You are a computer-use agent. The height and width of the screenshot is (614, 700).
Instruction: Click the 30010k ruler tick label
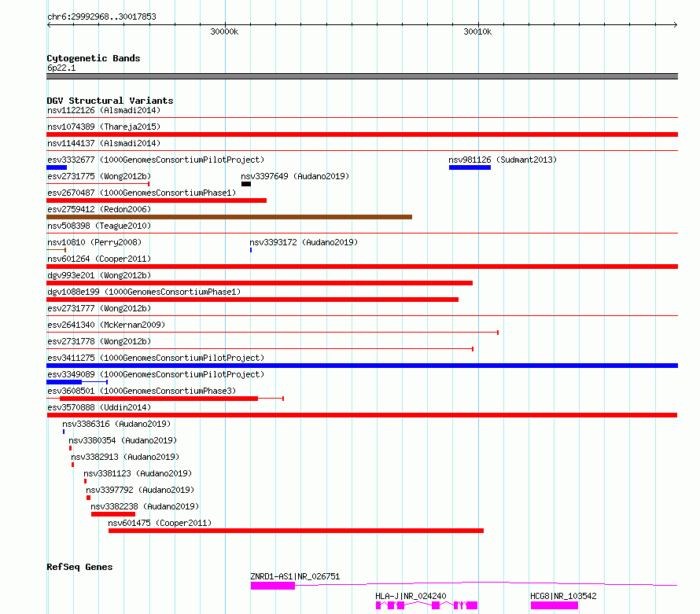click(x=477, y=31)
